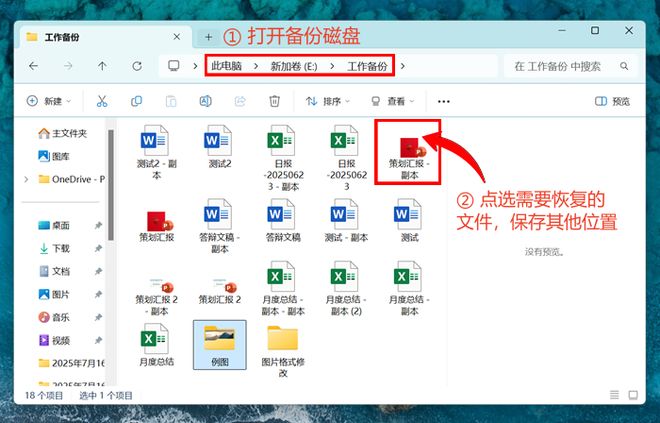Open the 查看 view dropdown

point(393,101)
